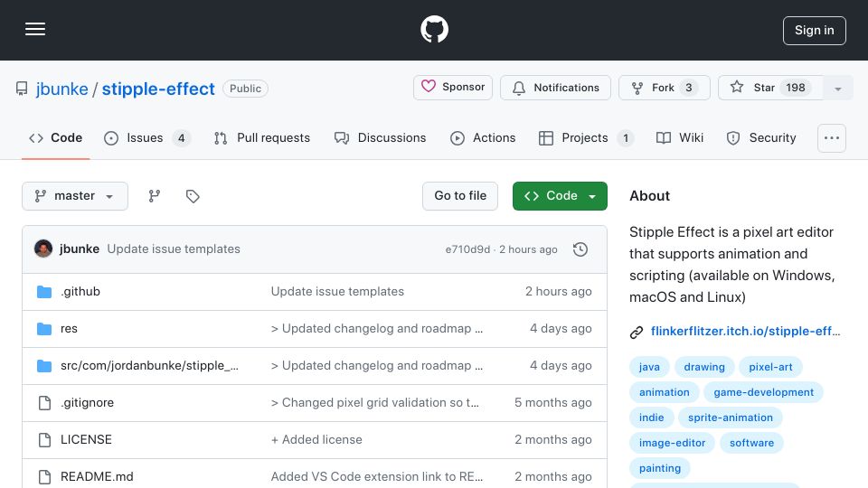Show more tabs with the ellipsis button
Viewport: 868px width, 488px height.
832,137
